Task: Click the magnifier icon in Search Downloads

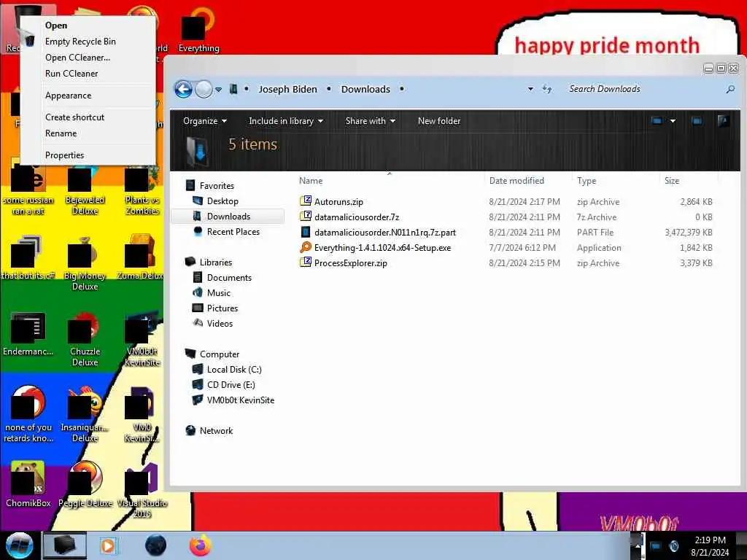Action: point(729,89)
